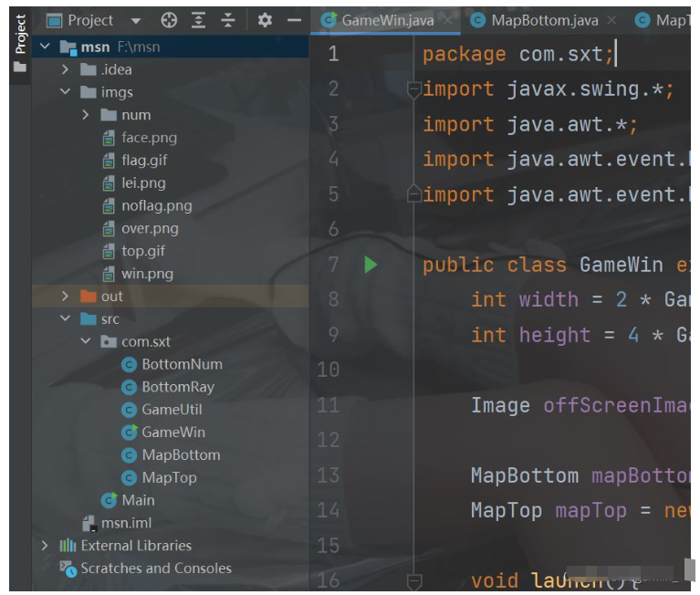
Task: Expand the out folder arrow
Action: click(x=65, y=297)
